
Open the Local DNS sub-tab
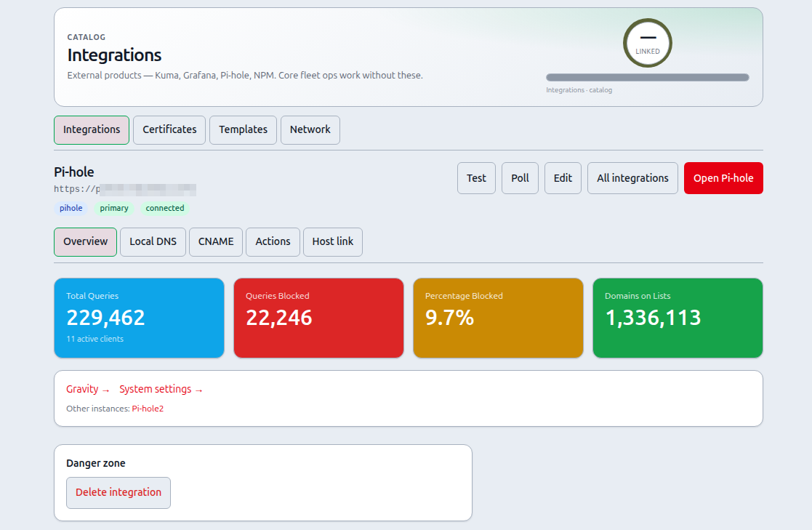[x=153, y=241]
